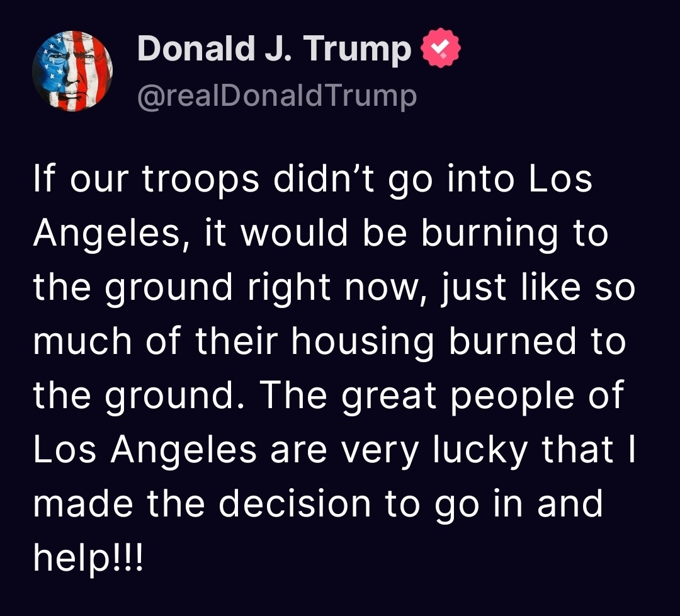Click the word "right" in the third line
680x616 pixels.
click(x=289, y=288)
